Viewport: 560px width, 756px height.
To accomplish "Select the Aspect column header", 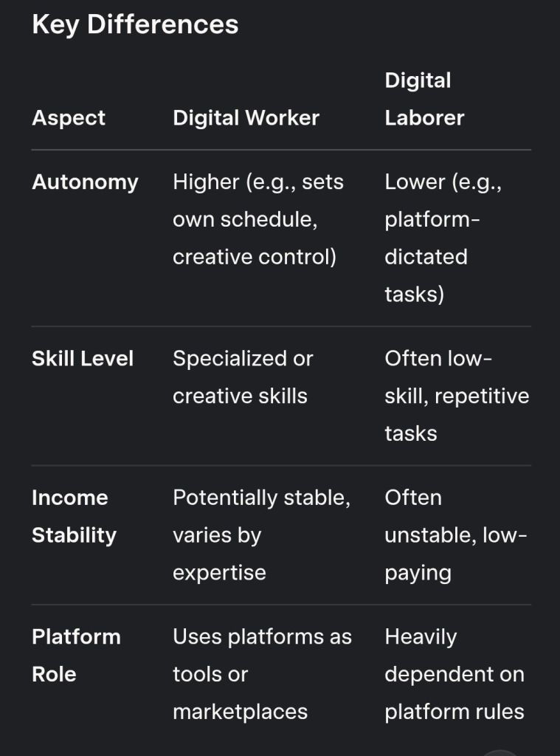I will [69, 118].
